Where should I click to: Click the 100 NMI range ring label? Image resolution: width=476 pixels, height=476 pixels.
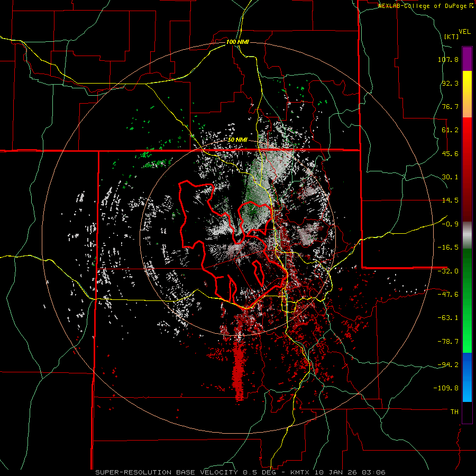[237, 42]
